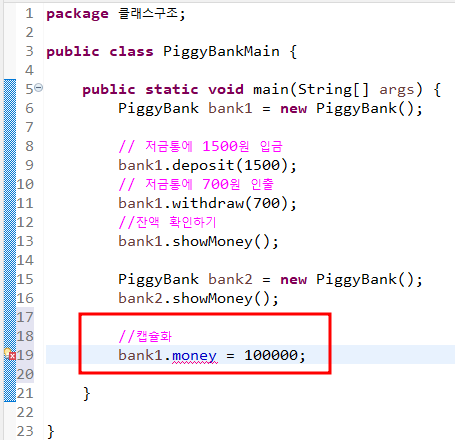Click the 캡슐화 comment on line 18
The height and width of the screenshot is (440, 455).
(x=145, y=336)
